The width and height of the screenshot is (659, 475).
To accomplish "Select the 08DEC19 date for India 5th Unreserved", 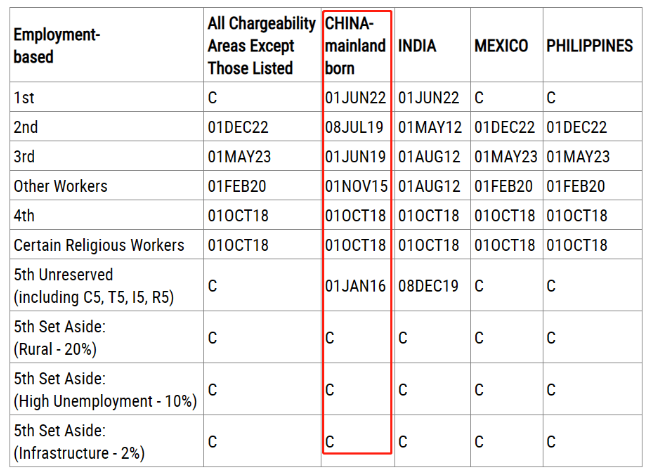I will 429,285.
